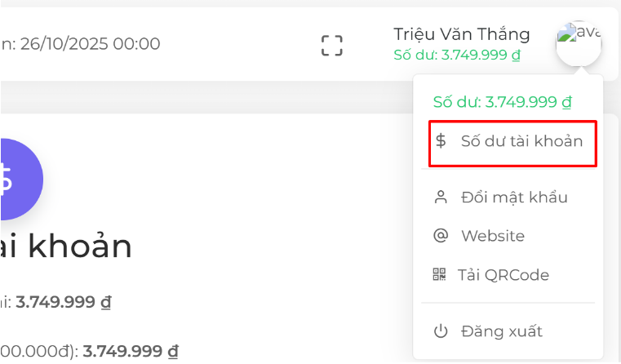This screenshot has width=621, height=364.
Task: Choose Tải QRCode in the user menu
Action: coord(503,274)
